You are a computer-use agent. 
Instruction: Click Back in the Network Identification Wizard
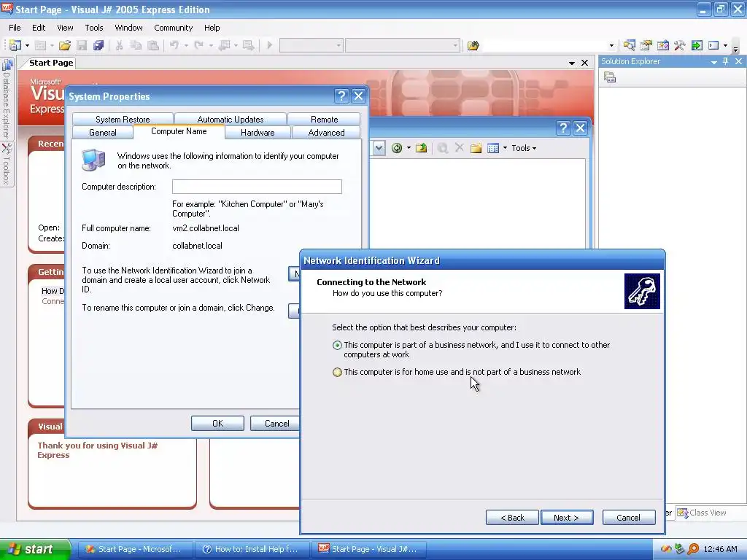[x=512, y=518]
